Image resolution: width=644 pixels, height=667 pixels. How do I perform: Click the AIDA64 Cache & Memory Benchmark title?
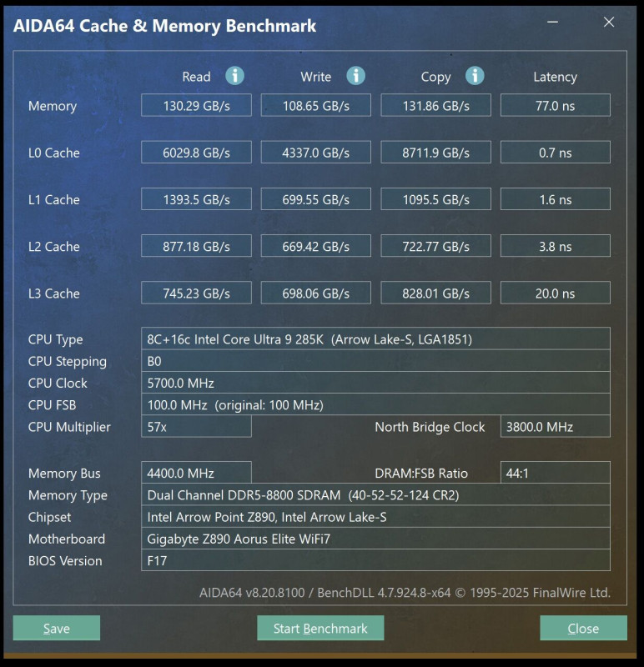[164, 26]
